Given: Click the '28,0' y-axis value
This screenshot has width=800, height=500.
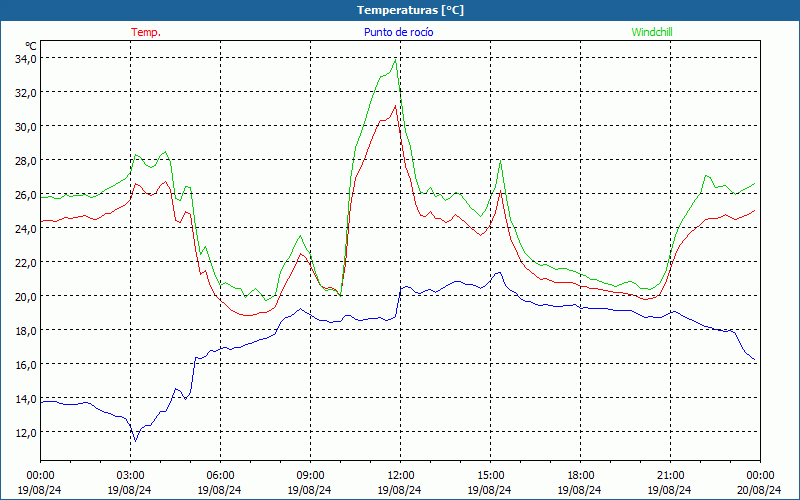Looking at the screenshot, I should [26, 161].
